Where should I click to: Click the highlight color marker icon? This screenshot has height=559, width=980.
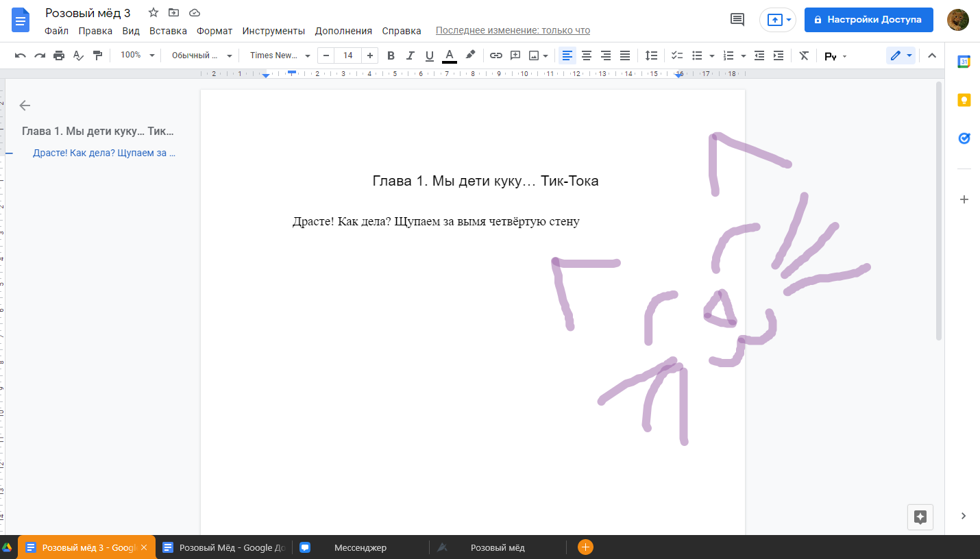[x=470, y=55]
